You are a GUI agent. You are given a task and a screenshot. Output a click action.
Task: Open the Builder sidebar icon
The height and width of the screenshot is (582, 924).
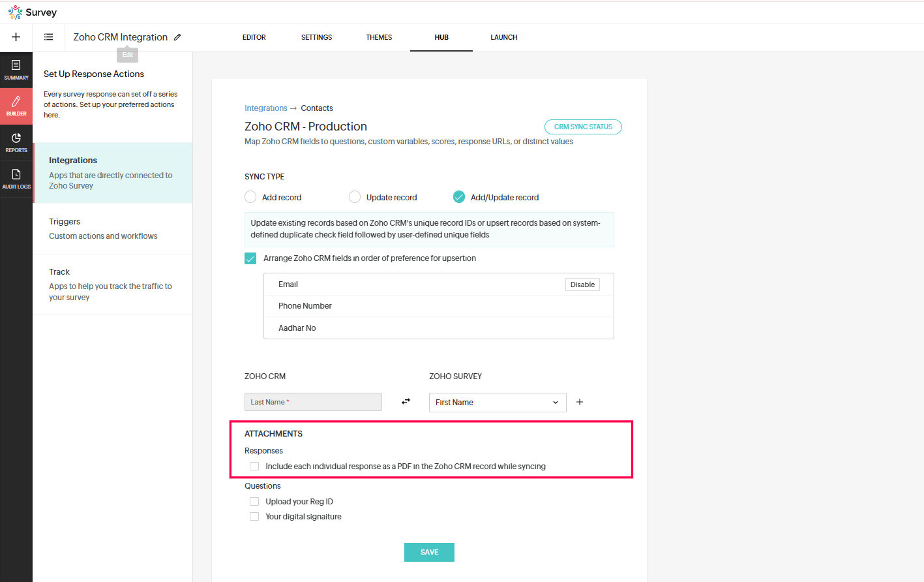point(16,106)
